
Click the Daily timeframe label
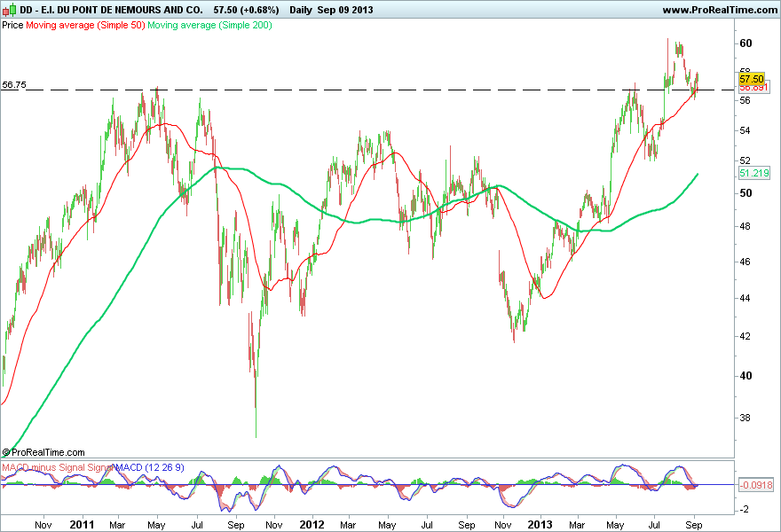[301, 10]
